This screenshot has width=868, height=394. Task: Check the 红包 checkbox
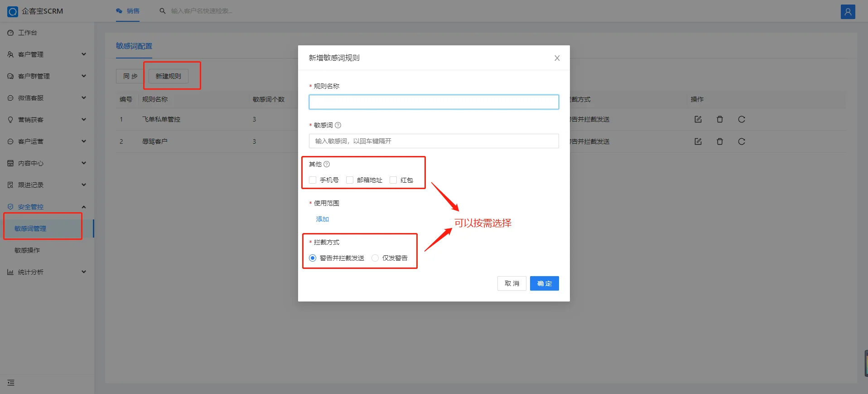coord(393,180)
